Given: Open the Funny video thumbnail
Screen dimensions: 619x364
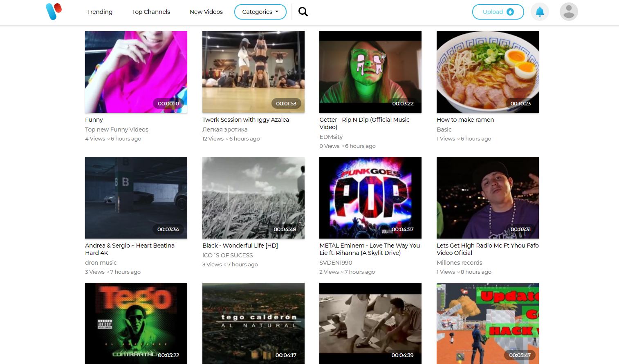Looking at the screenshot, I should (136, 72).
